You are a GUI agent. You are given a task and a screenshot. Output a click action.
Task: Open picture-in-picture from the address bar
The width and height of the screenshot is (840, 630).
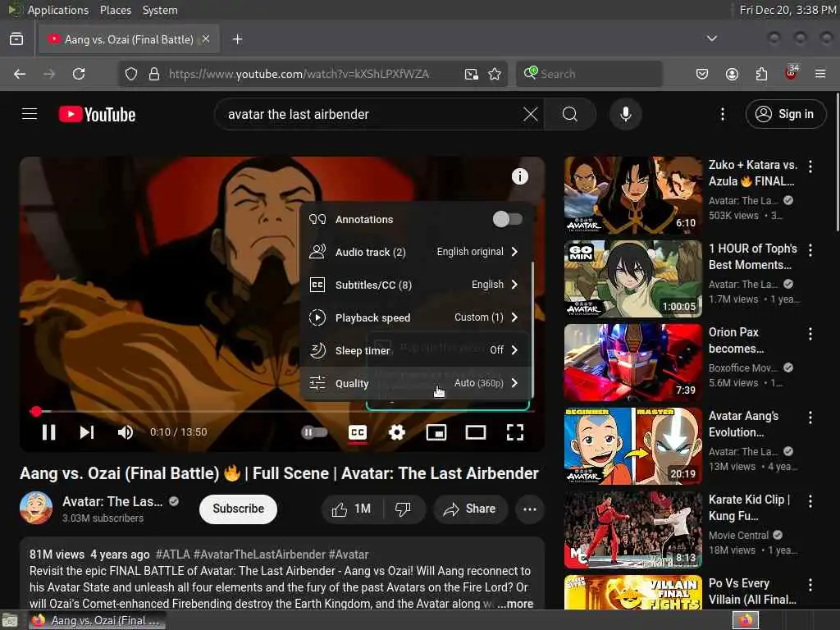pyautogui.click(x=472, y=74)
